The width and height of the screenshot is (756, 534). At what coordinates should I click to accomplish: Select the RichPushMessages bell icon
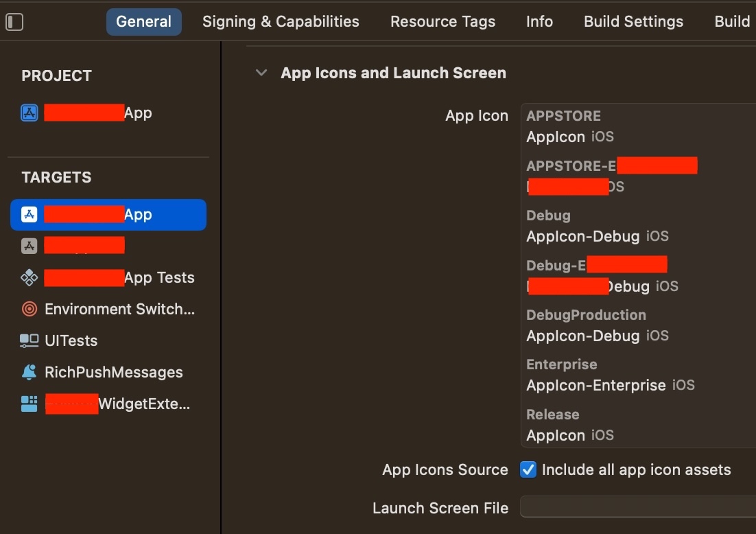coord(29,372)
